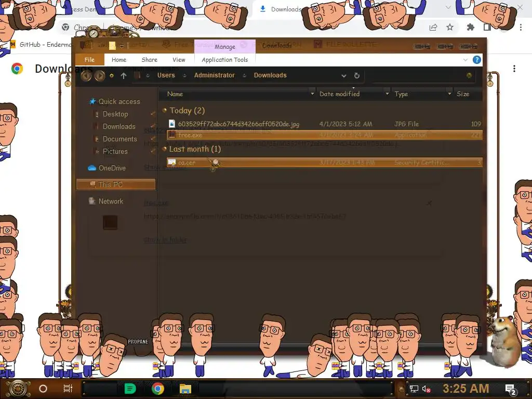
Task: Open File Explorer from the taskbar
Action: (x=185, y=389)
